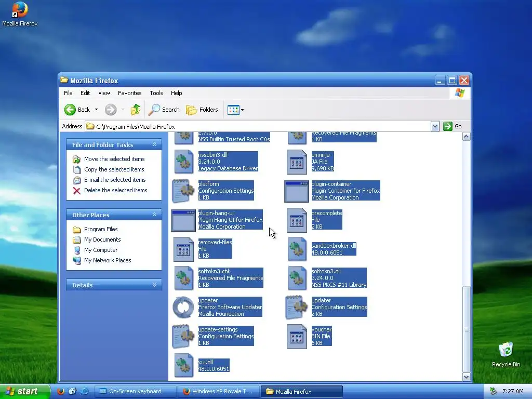Select the plugin-container application icon
The height and width of the screenshot is (399, 532).
coord(297,191)
